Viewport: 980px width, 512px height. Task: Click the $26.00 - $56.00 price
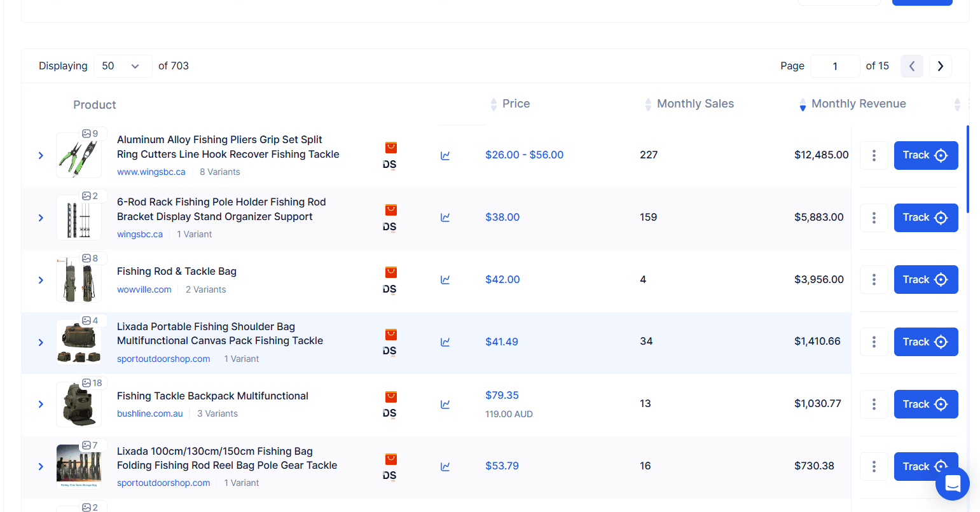click(525, 155)
